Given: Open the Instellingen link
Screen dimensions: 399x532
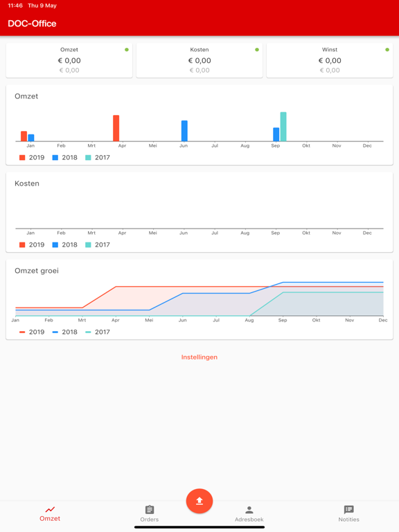Looking at the screenshot, I should pyautogui.click(x=199, y=357).
